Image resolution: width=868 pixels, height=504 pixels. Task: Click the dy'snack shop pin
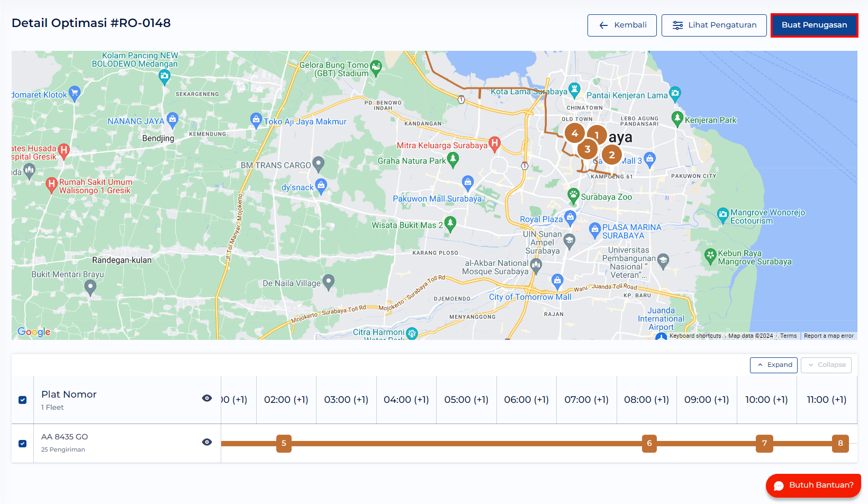321,186
